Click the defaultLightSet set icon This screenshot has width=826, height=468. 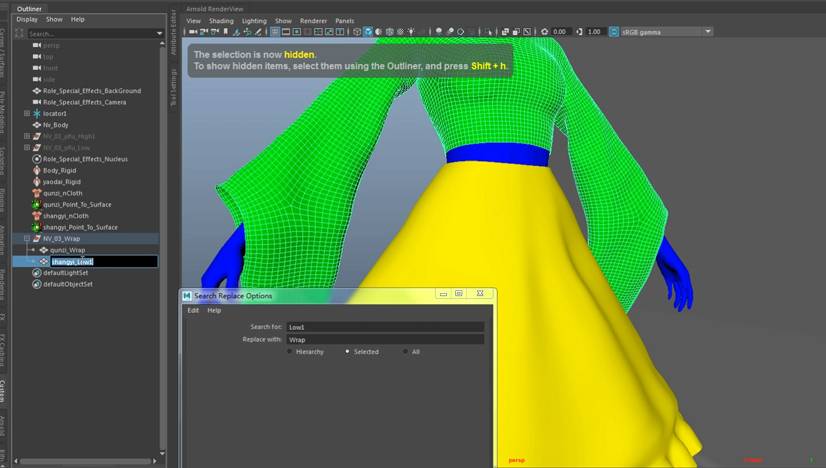(x=37, y=272)
